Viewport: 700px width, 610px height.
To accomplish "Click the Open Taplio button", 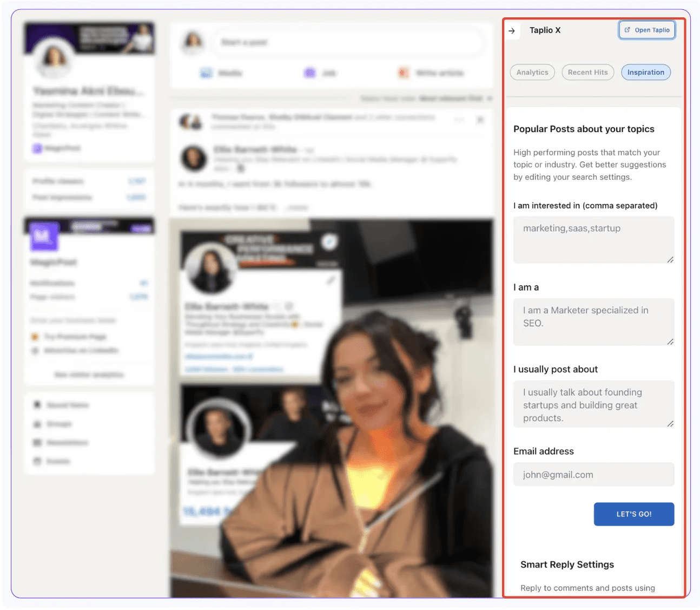I will click(x=647, y=30).
